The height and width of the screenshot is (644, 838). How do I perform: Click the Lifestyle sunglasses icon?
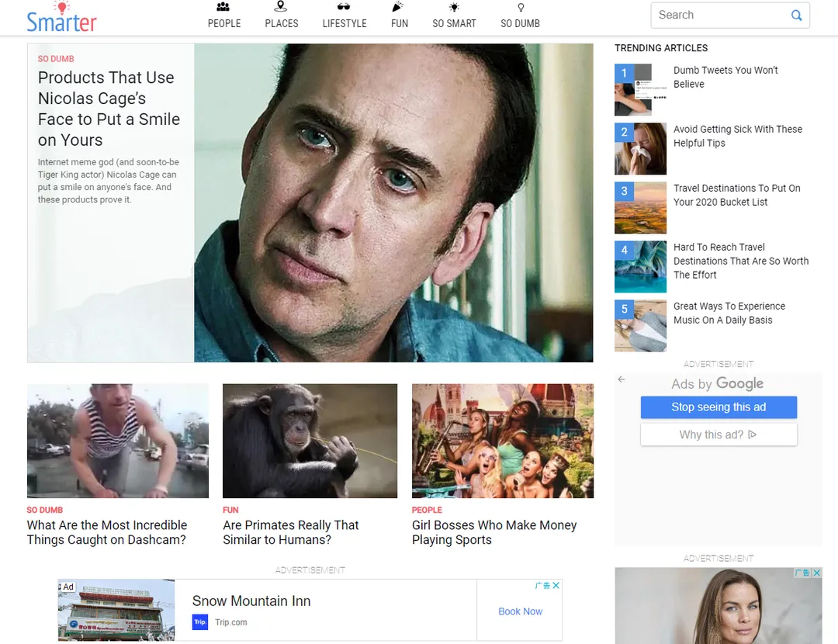coord(344,7)
